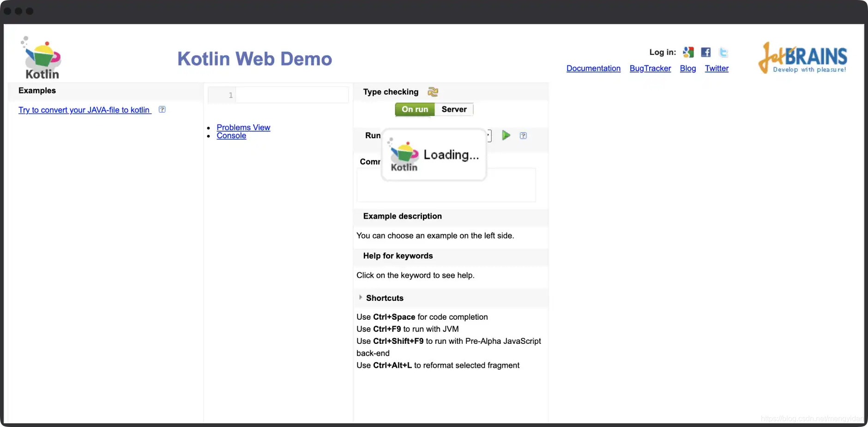
Task: Click into the code editor line 1
Action: pos(292,95)
